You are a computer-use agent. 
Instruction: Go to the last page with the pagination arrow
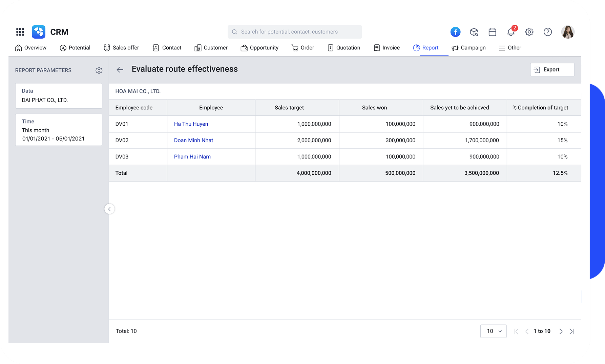[572, 331]
